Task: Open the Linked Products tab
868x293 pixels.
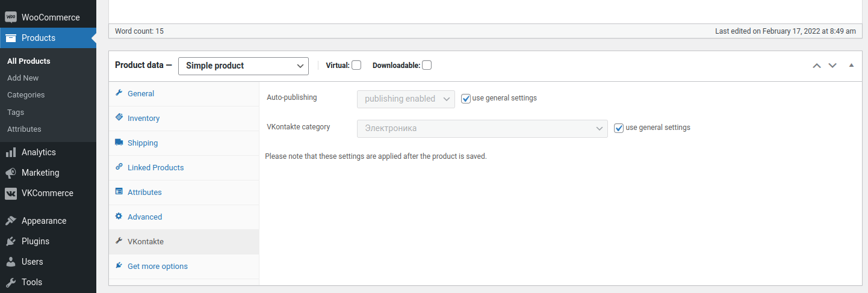Action: coord(184,167)
